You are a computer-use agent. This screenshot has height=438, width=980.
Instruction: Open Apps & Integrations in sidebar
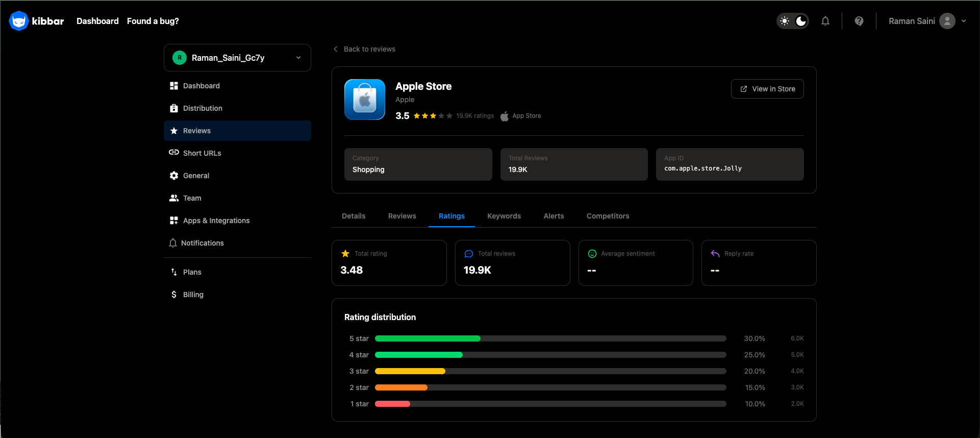tap(216, 221)
